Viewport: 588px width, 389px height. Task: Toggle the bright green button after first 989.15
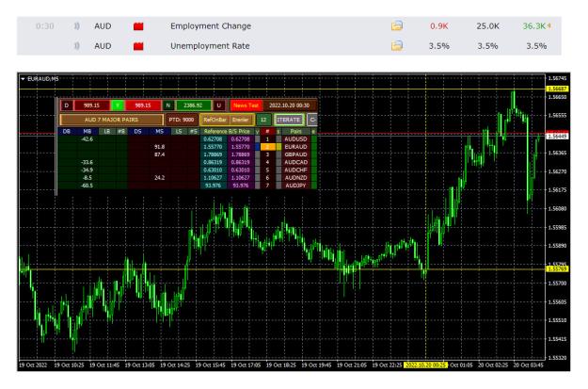[x=118, y=105]
